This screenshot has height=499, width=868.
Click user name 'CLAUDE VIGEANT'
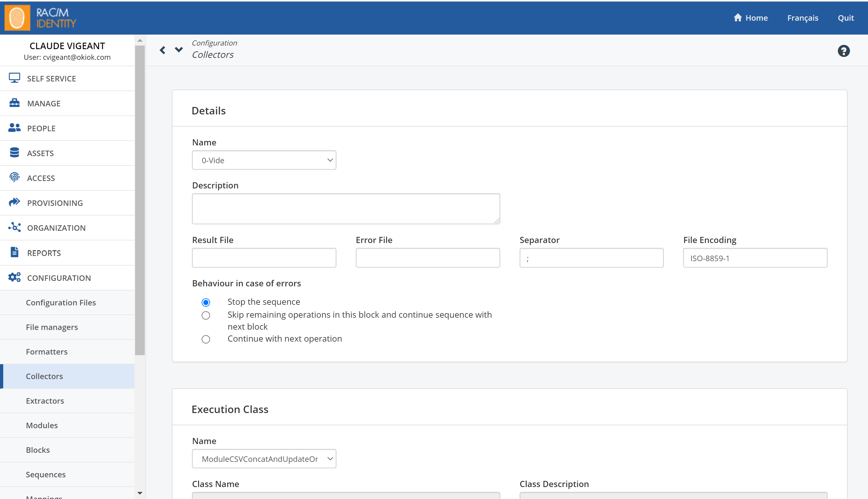pos(67,46)
